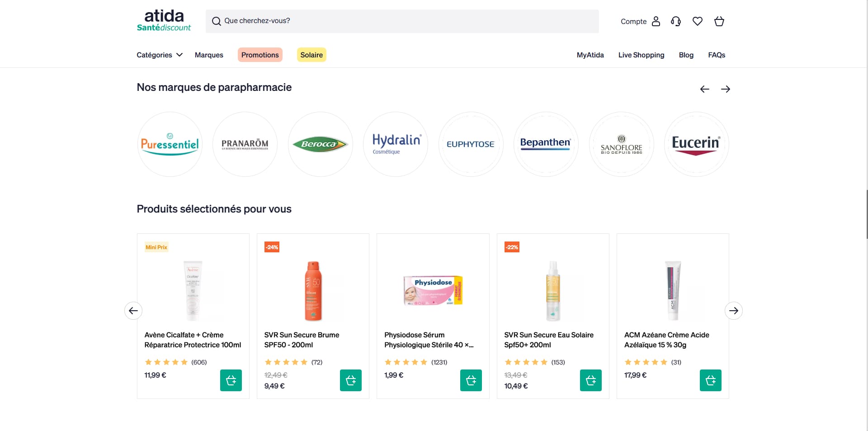Advance product carousel with right arrow
This screenshot has width=868, height=431.
click(x=734, y=311)
